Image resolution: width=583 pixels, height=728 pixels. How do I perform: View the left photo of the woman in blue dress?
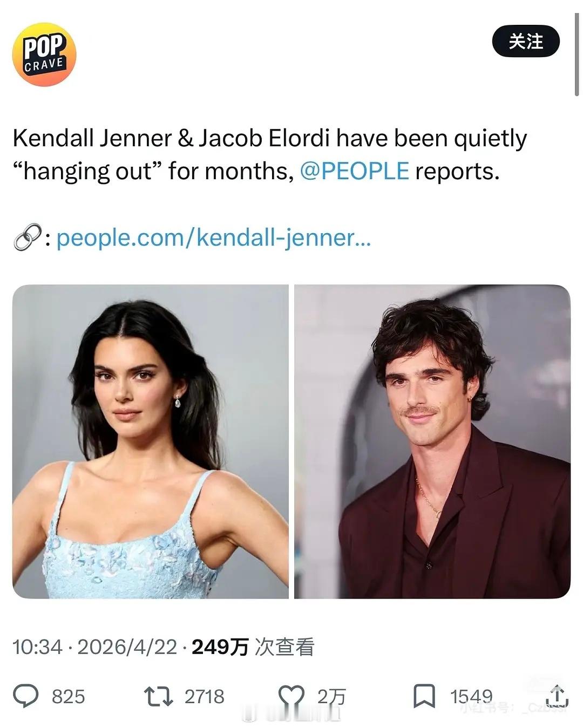point(151,441)
